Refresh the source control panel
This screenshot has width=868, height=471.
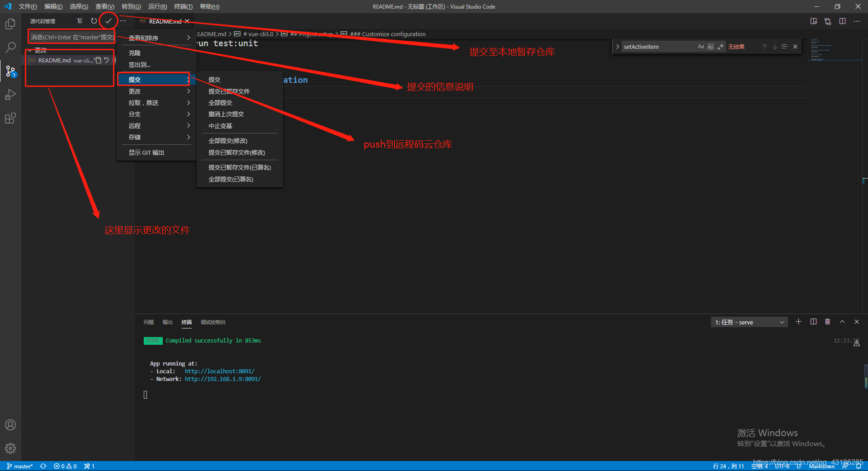pyautogui.click(x=94, y=21)
